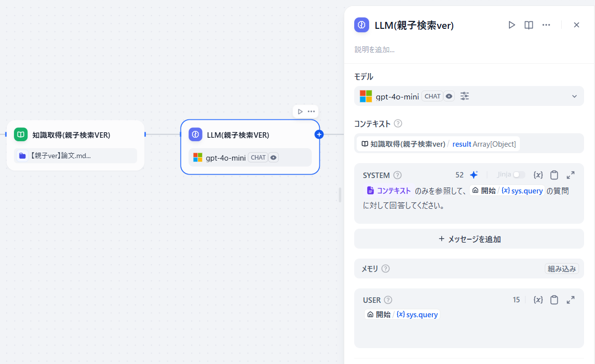
Task: Open model parameter settings sliders icon
Action: click(x=465, y=96)
